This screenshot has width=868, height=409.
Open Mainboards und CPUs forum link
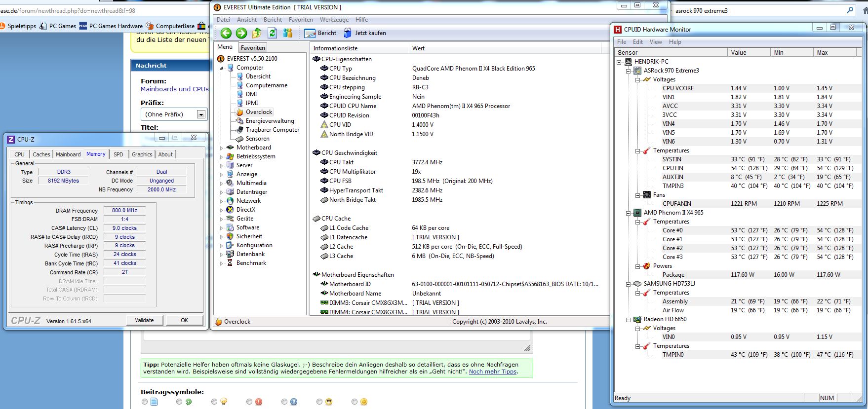point(175,89)
